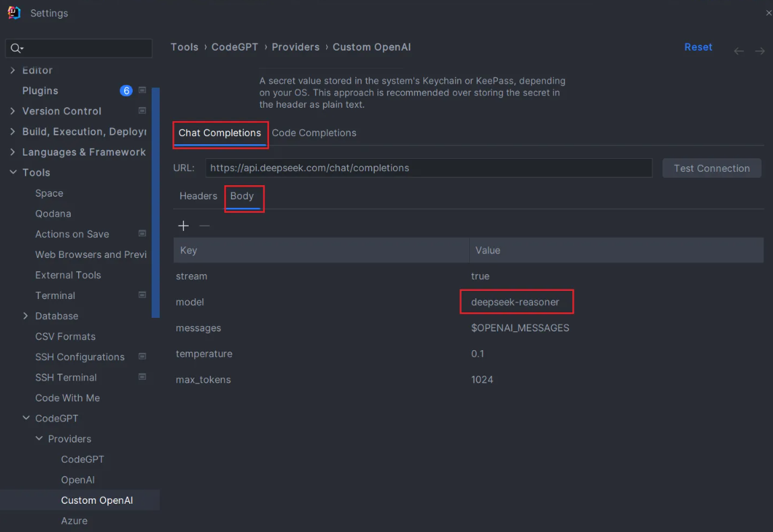This screenshot has height=532, width=773.
Task: Click the project-scope icon beside Version Control
Action: (142, 111)
